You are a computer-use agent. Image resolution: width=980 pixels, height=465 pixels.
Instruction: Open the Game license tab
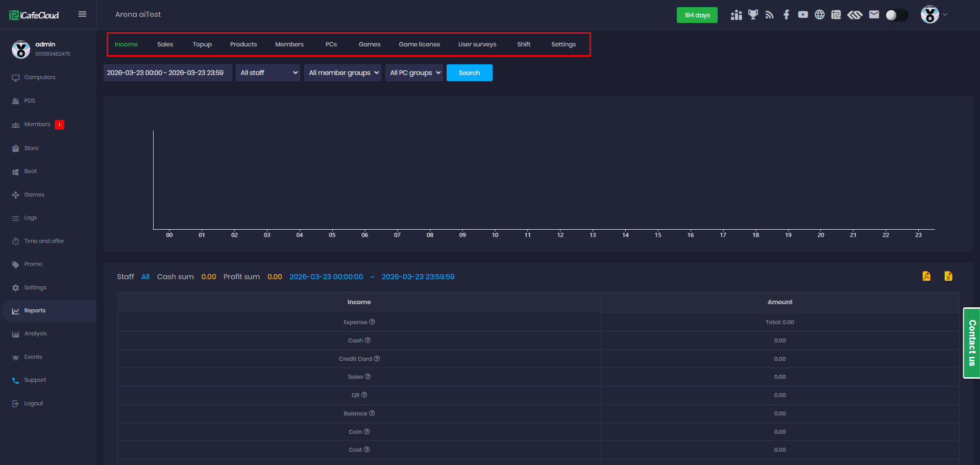point(419,44)
